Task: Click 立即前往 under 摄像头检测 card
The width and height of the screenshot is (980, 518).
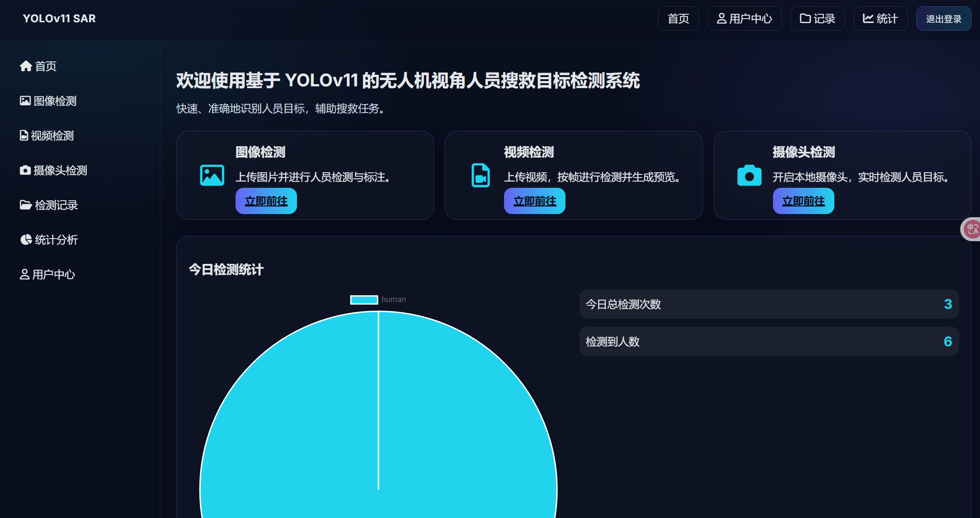Action: click(804, 201)
